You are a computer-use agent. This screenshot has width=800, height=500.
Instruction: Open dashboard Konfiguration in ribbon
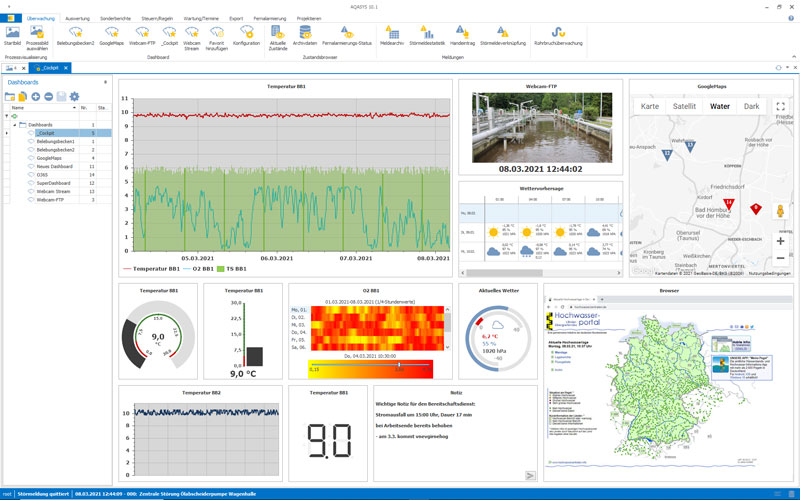(x=246, y=37)
